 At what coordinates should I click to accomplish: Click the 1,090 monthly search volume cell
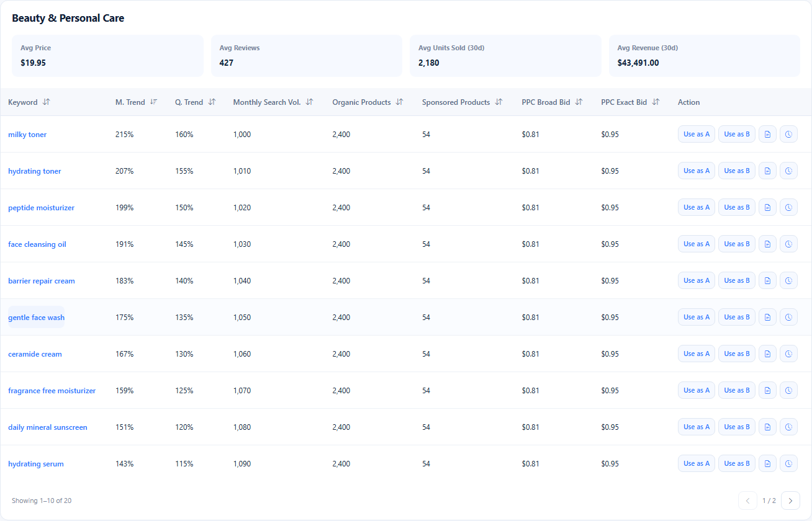(242, 464)
